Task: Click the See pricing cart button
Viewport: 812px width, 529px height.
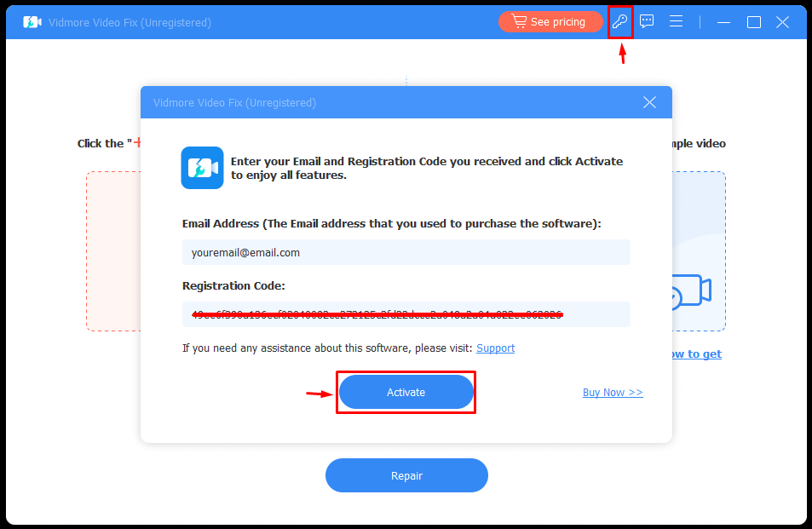Action: click(x=550, y=22)
